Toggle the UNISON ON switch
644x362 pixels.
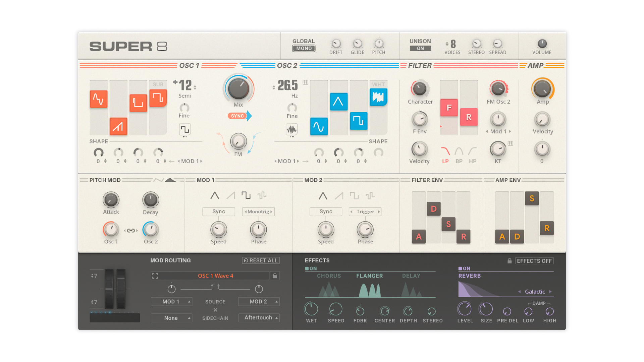(x=420, y=48)
